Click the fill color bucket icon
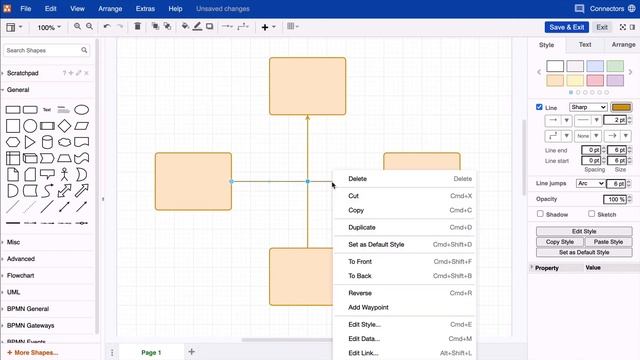This screenshot has width=640, height=360. point(185,27)
